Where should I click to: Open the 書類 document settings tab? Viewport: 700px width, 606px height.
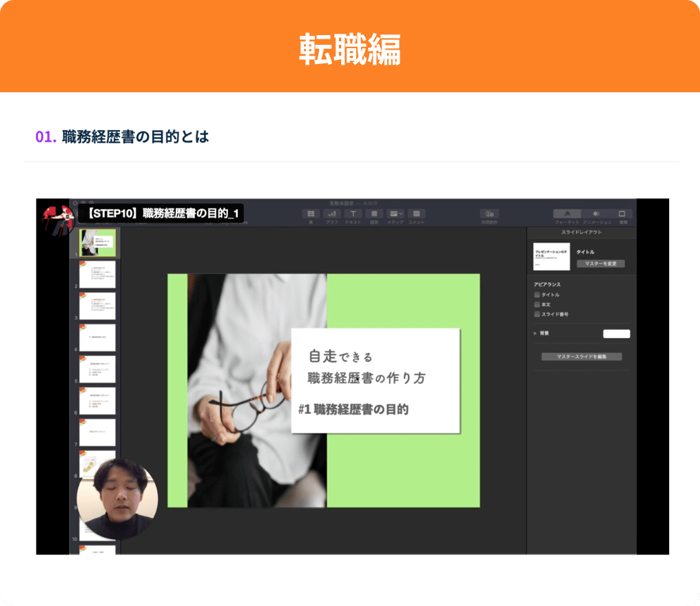pyautogui.click(x=622, y=213)
